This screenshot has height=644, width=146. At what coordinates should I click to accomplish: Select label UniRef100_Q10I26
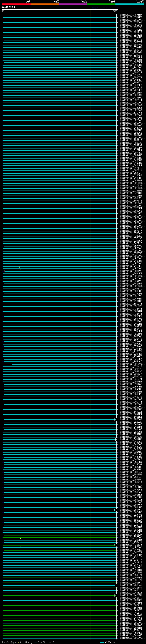pyautogui.click(x=131, y=35)
